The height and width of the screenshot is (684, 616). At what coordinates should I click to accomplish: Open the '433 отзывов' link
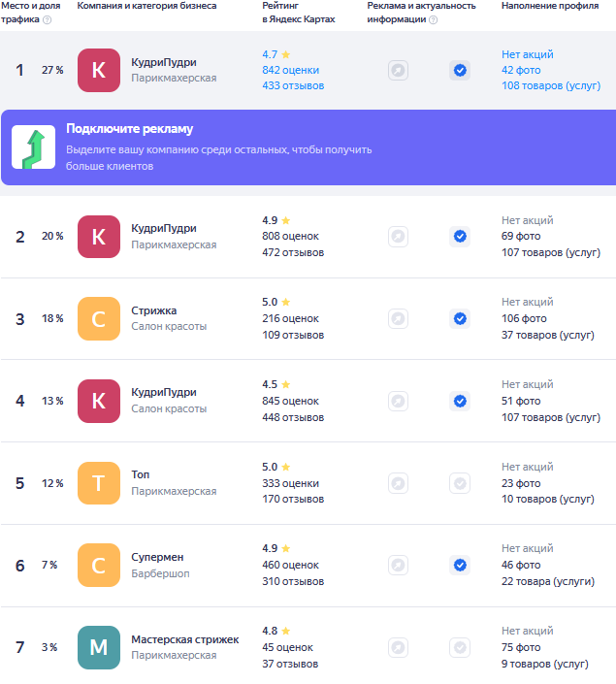(x=293, y=85)
